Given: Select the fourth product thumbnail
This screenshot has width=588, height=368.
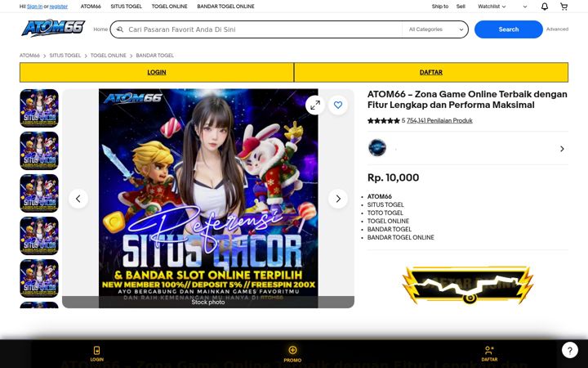Looking at the screenshot, I should [39, 236].
